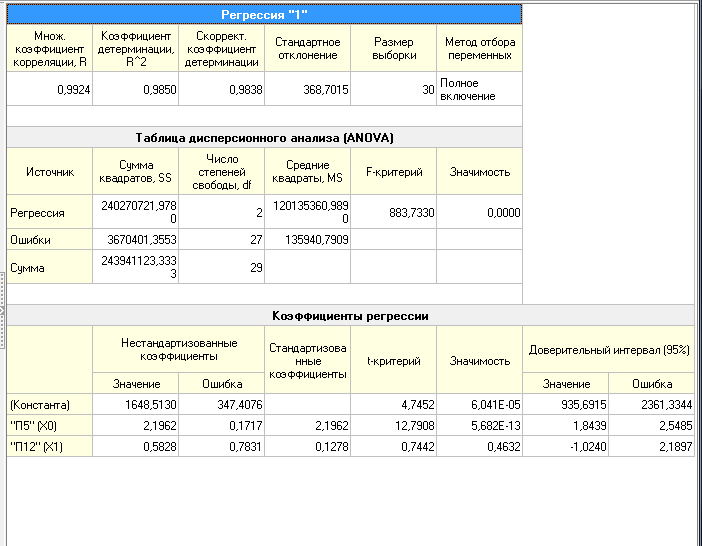Screen dimensions: 702x546
Task: Click the Метод отбора переменных header
Action: 479,48
